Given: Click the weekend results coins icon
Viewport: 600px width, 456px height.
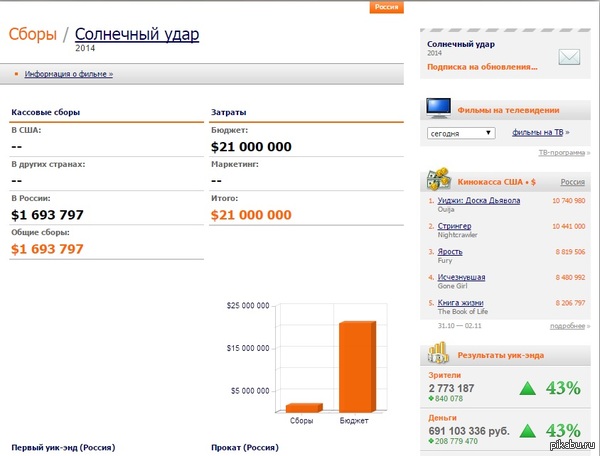Looking at the screenshot, I should coord(437,353).
